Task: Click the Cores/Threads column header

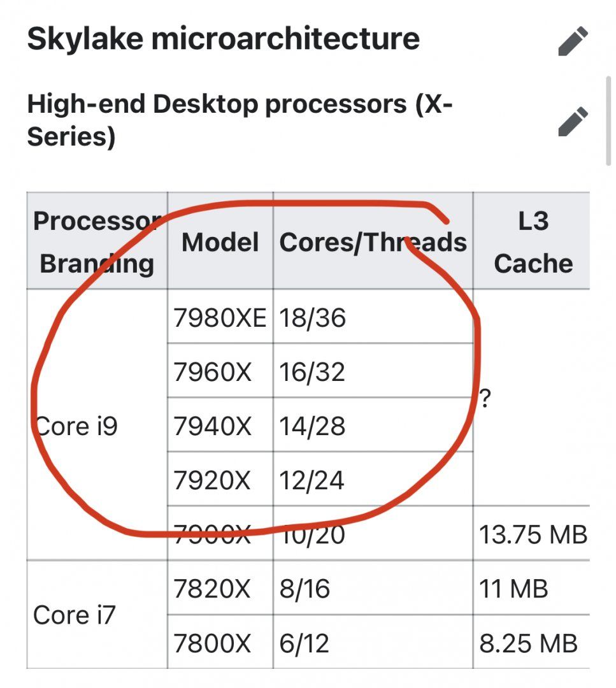Action: [x=373, y=241]
